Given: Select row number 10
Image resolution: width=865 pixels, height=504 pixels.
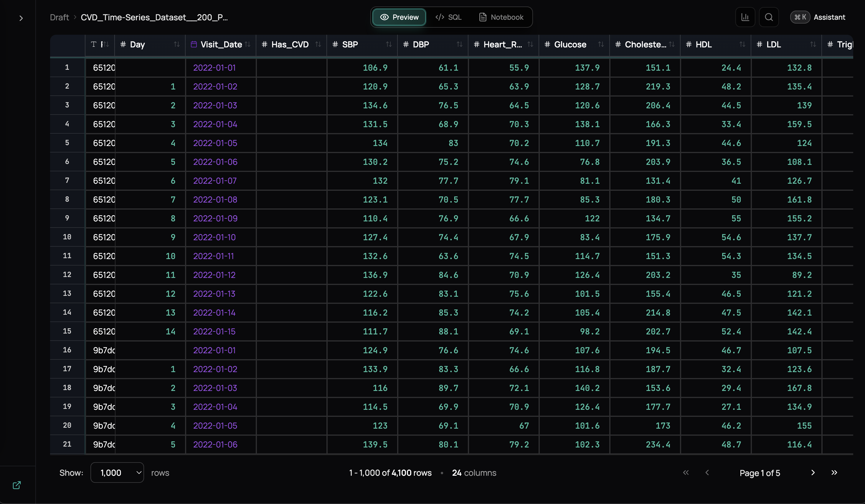Looking at the screenshot, I should tap(67, 237).
